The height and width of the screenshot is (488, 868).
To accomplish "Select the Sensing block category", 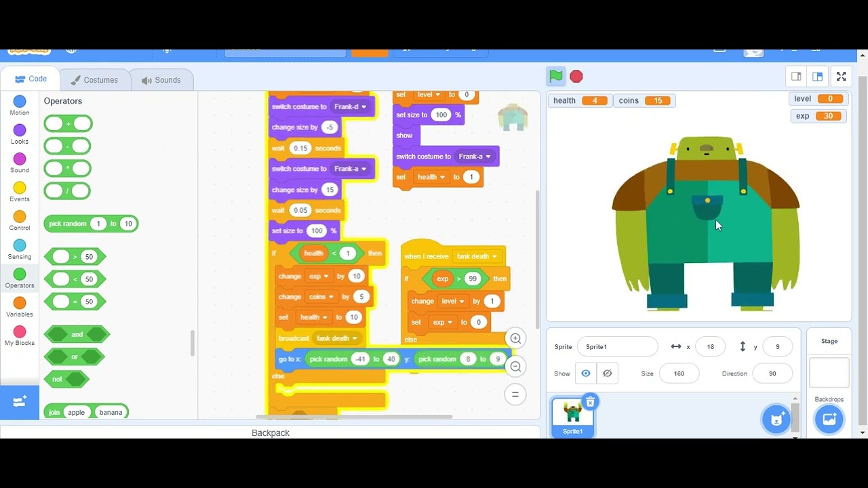I will [20, 250].
